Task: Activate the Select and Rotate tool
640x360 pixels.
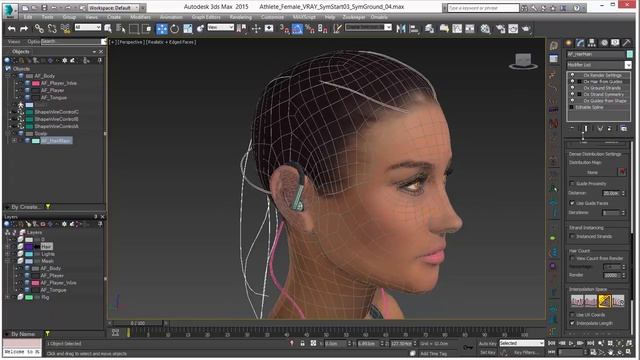Action: coord(175,29)
